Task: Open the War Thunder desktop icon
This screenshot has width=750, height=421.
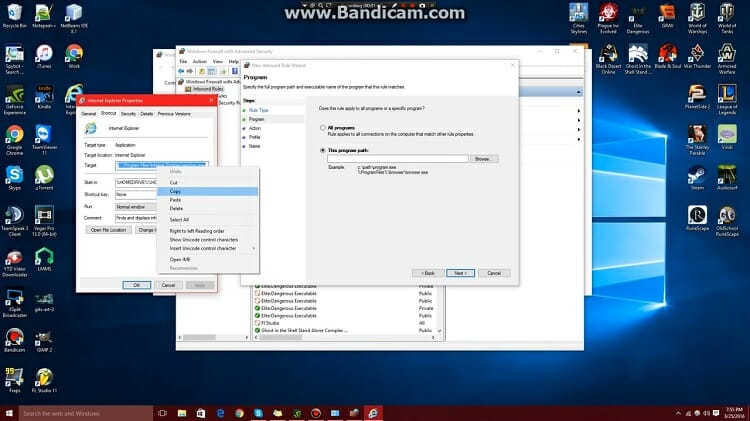Action: click(697, 56)
